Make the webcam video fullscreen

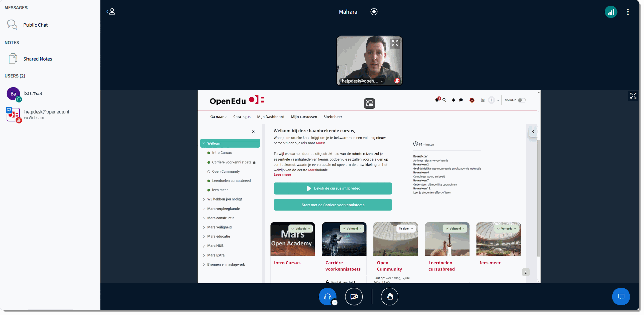coord(395,43)
